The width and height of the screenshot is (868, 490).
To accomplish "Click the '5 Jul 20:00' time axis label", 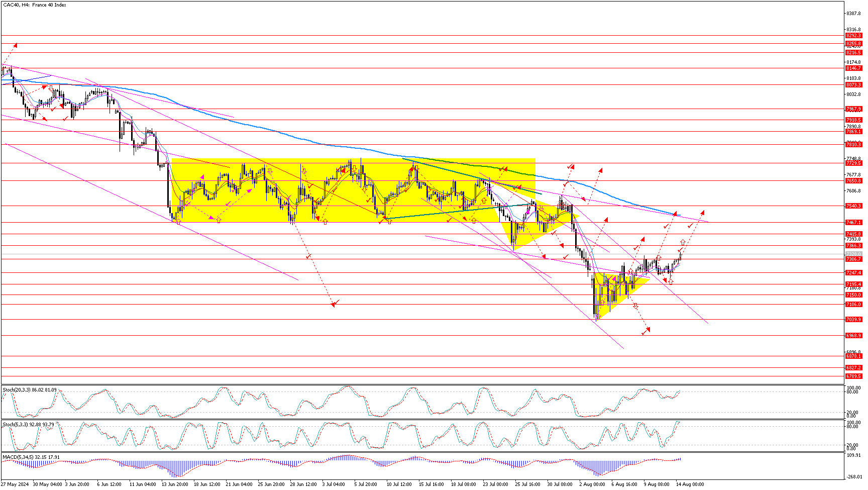I will [366, 484].
